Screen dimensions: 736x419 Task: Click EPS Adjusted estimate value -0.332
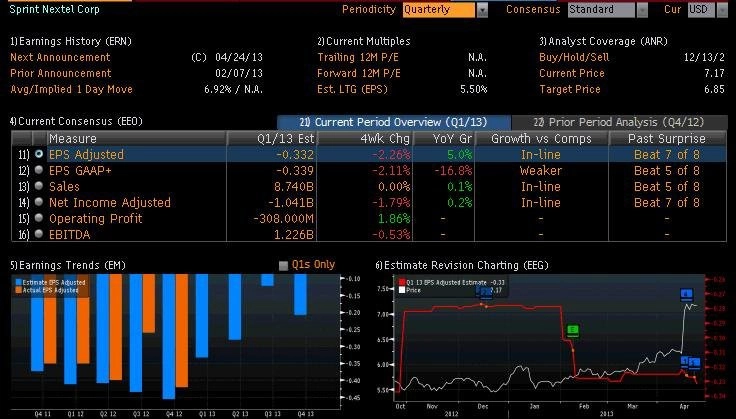click(294, 154)
